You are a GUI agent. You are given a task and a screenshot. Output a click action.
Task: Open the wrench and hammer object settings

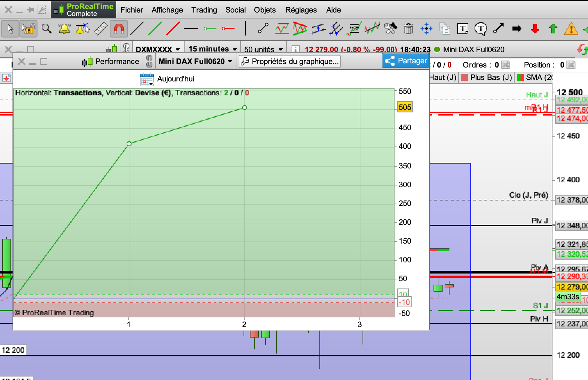coord(390,29)
